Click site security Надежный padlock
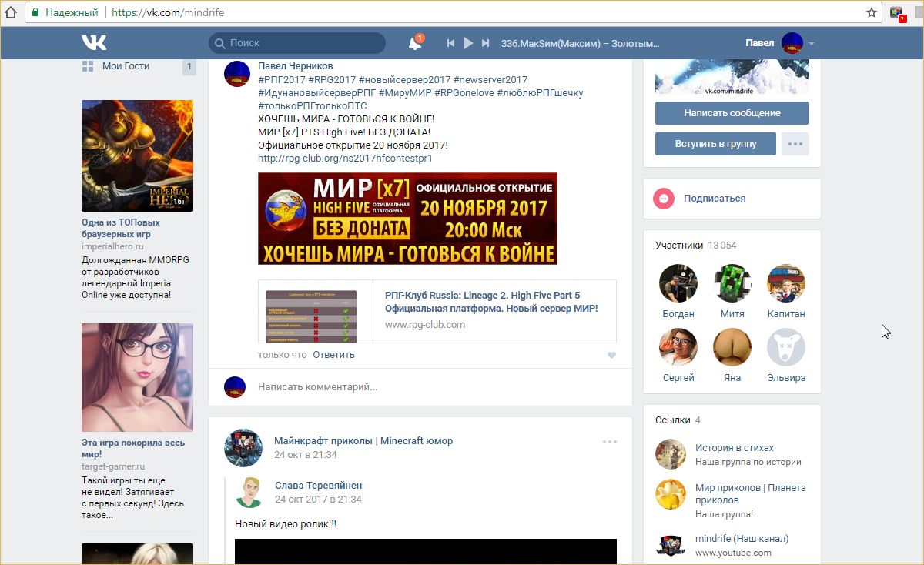Image resolution: width=924 pixels, height=565 pixels. point(35,12)
